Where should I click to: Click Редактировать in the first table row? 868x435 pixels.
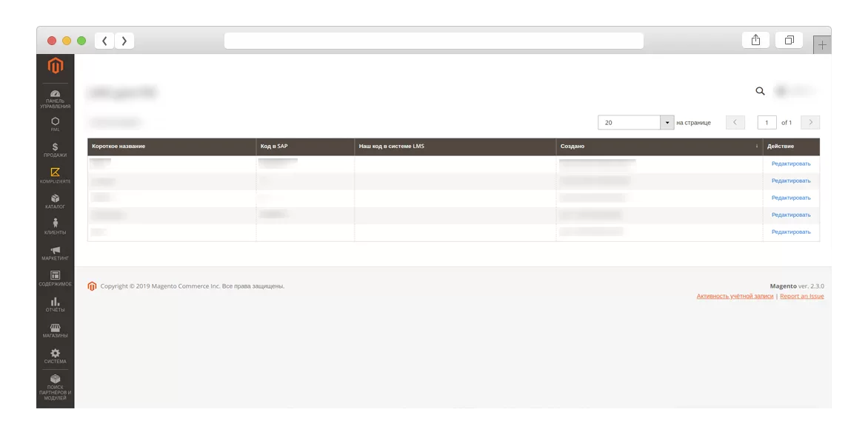coord(791,163)
